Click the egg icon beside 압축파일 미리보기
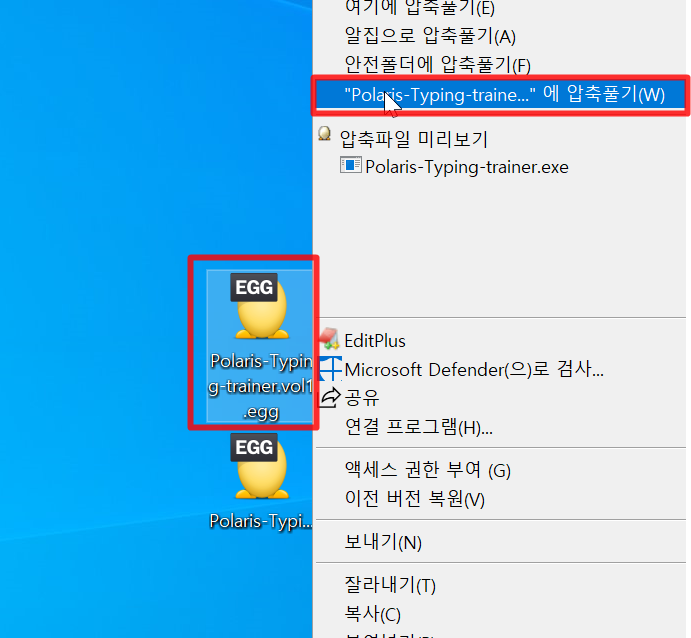 tap(325, 134)
